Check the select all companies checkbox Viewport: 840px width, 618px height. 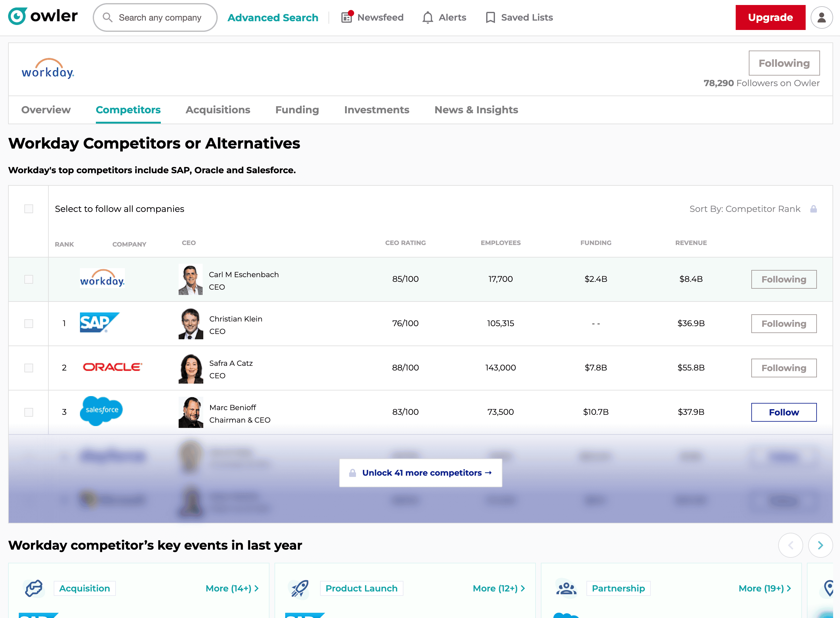29,209
